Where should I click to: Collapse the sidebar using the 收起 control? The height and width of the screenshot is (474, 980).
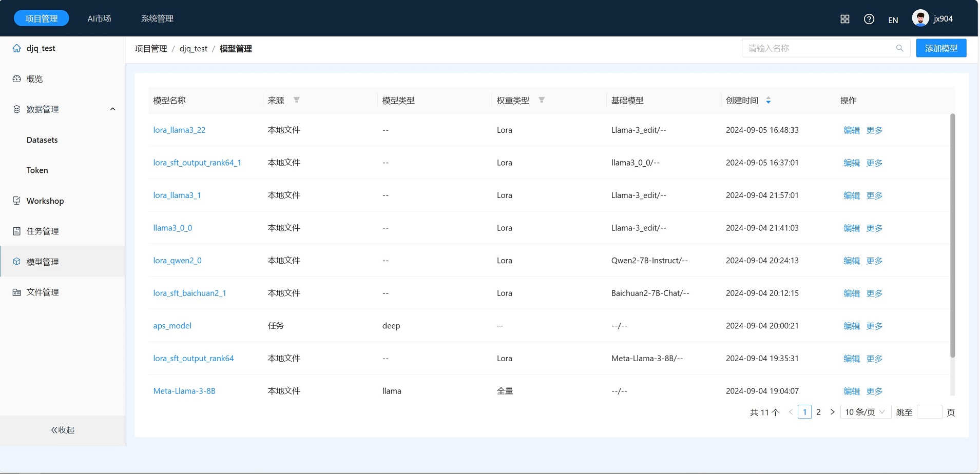click(63, 430)
